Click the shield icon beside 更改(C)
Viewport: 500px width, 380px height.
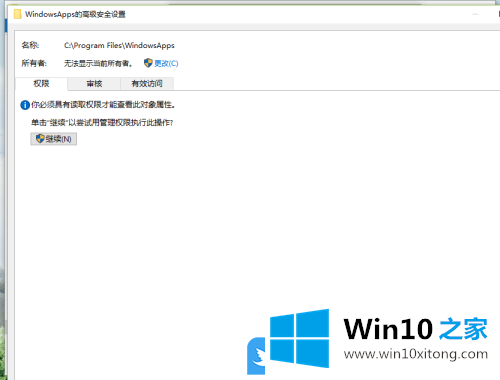pos(148,63)
